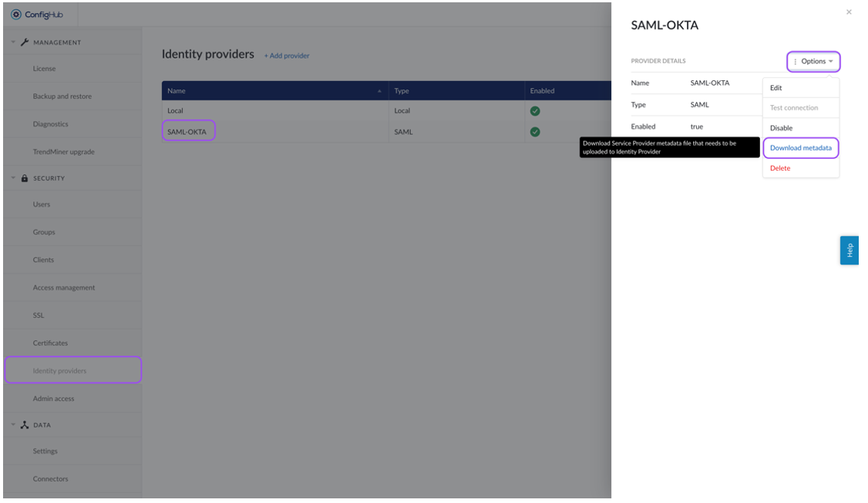This screenshot has width=868, height=503.
Task: Click the Security padlock icon
Action: [x=25, y=178]
